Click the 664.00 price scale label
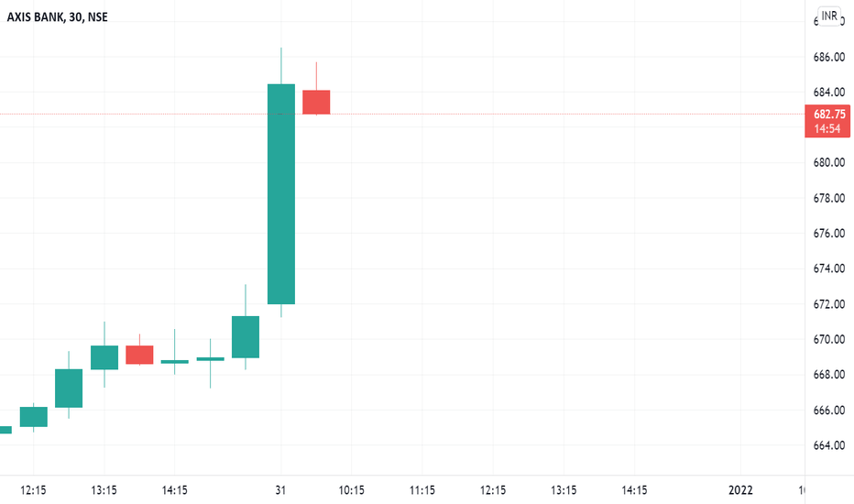 [829, 445]
